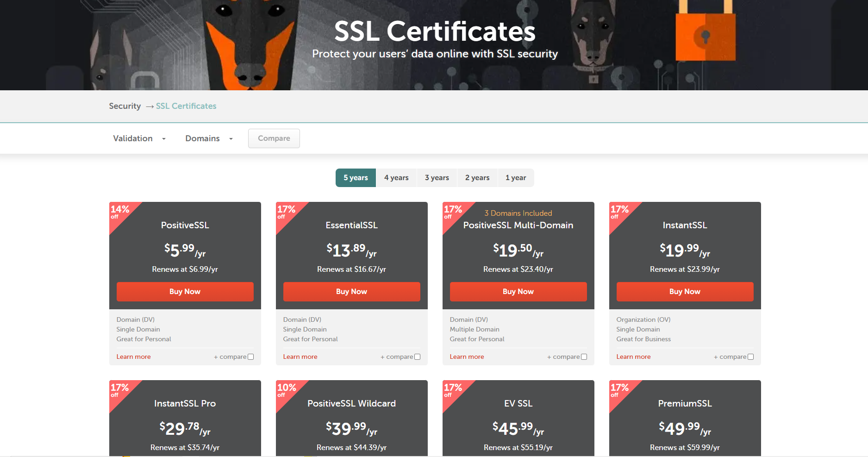The height and width of the screenshot is (457, 868).
Task: Buy Now for PositiveSSL Multi-Domain
Action: tap(518, 292)
